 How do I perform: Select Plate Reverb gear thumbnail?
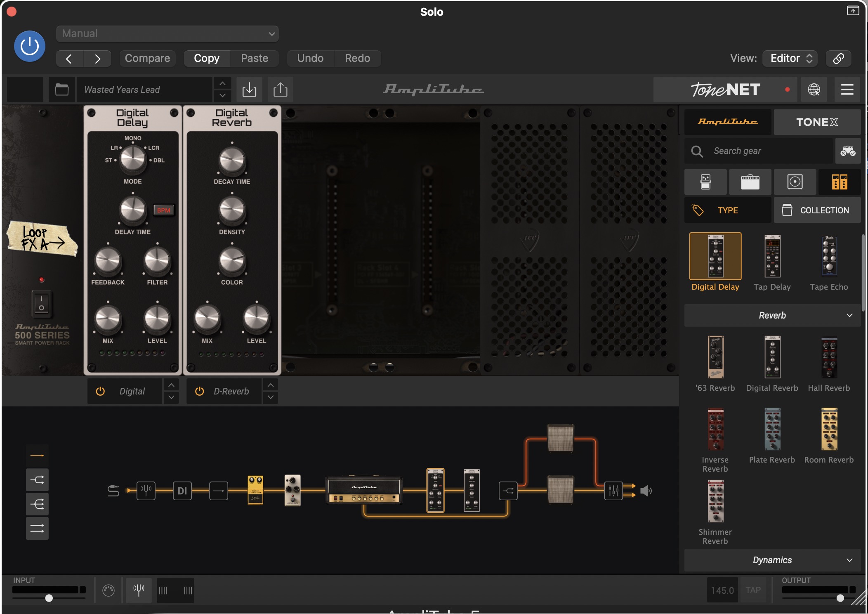pos(772,429)
